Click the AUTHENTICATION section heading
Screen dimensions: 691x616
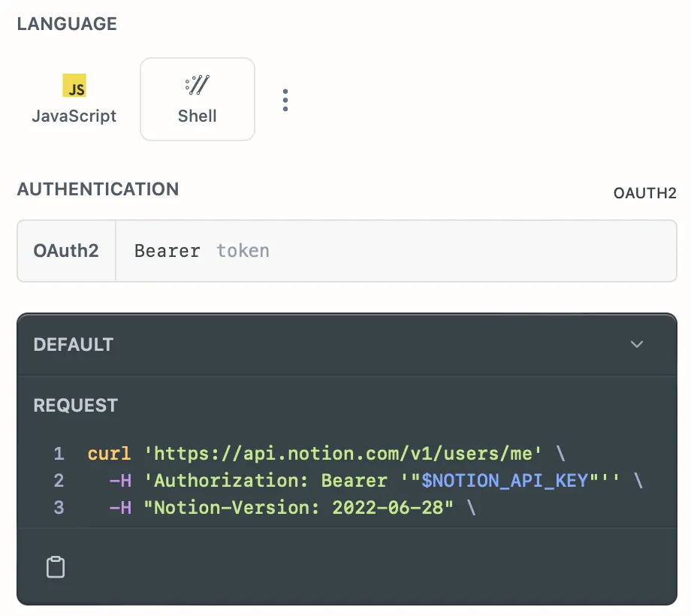[98, 189]
